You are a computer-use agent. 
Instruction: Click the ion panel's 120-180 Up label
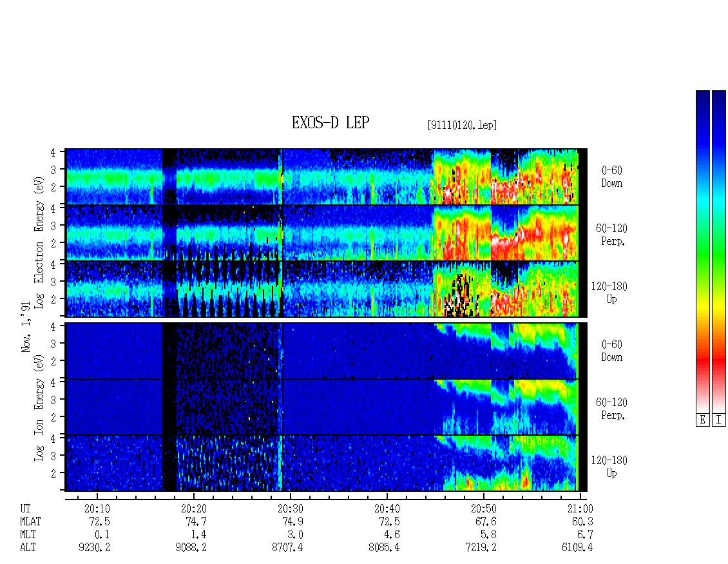(x=609, y=467)
